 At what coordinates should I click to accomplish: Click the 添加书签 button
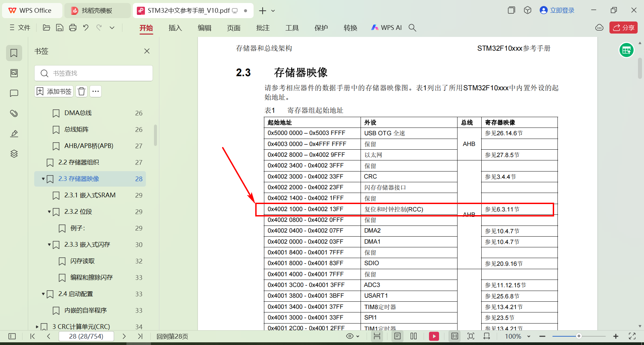[54, 91]
